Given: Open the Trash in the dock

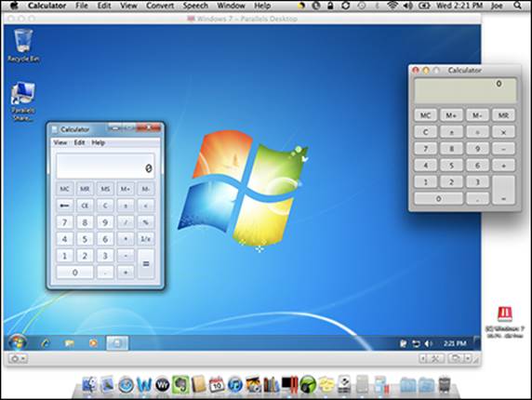Looking at the screenshot, I should click(445, 385).
